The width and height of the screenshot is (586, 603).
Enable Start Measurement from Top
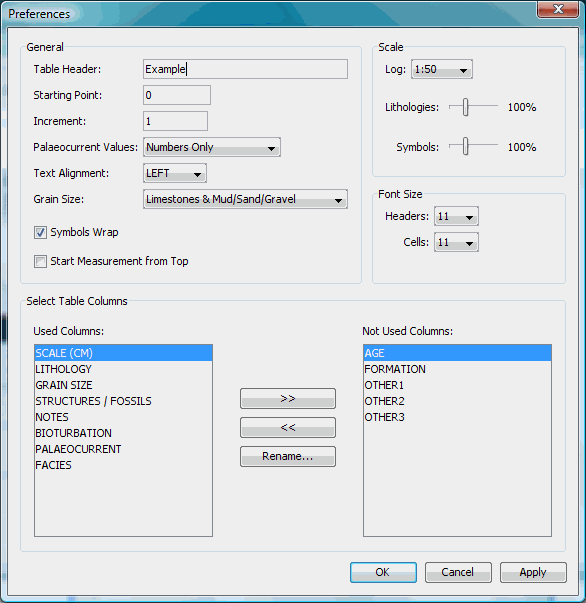[x=40, y=262]
